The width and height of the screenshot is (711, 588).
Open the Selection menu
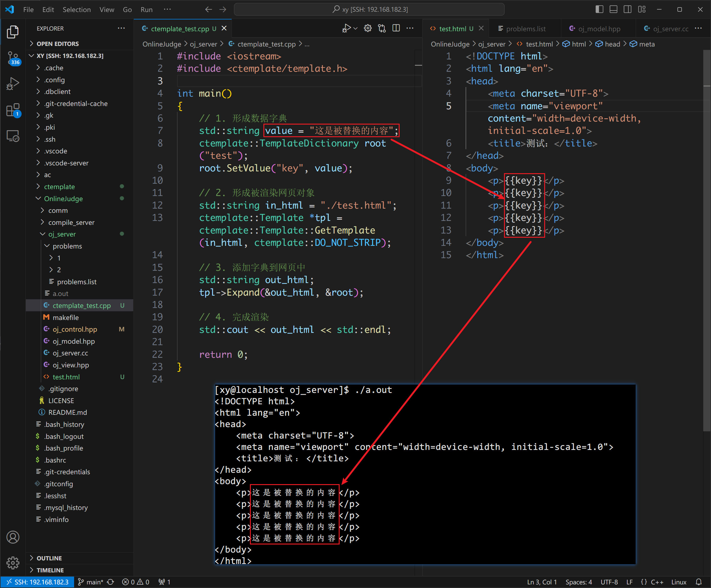[x=76, y=10]
